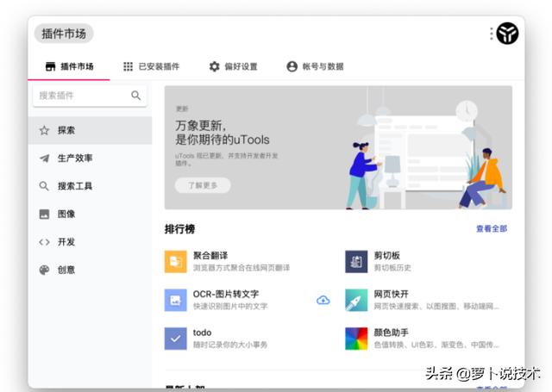This screenshot has width=552, height=392.
Task: Focus the 搜索插件 search field
Action: click(x=90, y=96)
